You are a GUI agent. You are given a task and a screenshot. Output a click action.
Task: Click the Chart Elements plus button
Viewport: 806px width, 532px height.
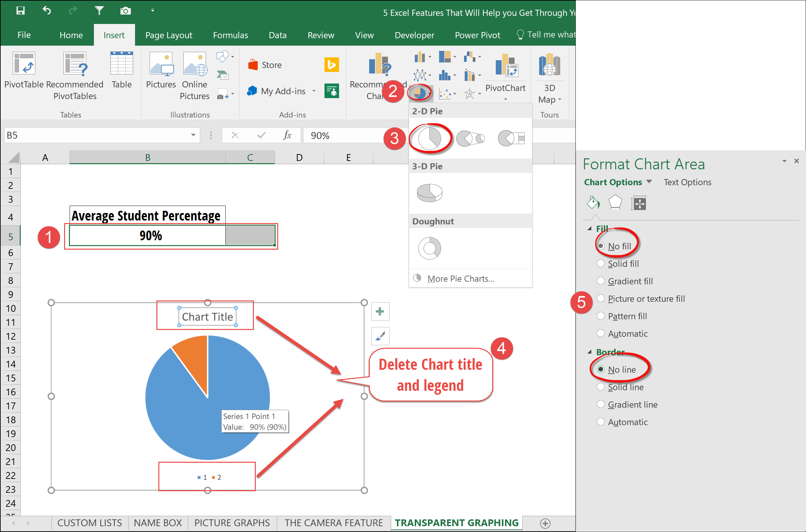380,311
